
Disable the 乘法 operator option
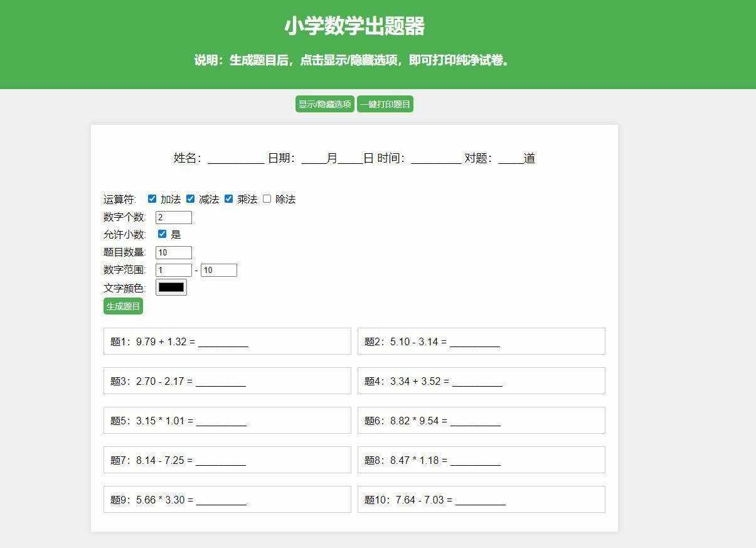(x=228, y=198)
